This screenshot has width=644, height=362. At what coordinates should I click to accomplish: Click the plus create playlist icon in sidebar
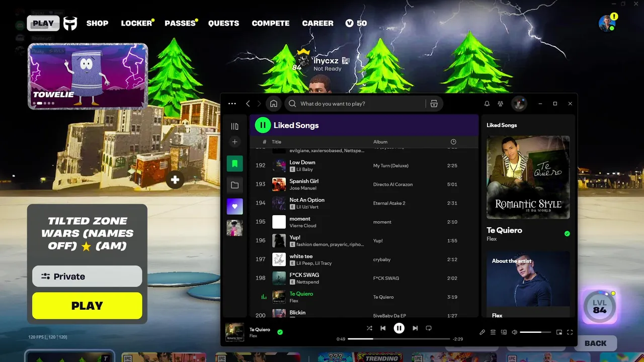(x=234, y=142)
